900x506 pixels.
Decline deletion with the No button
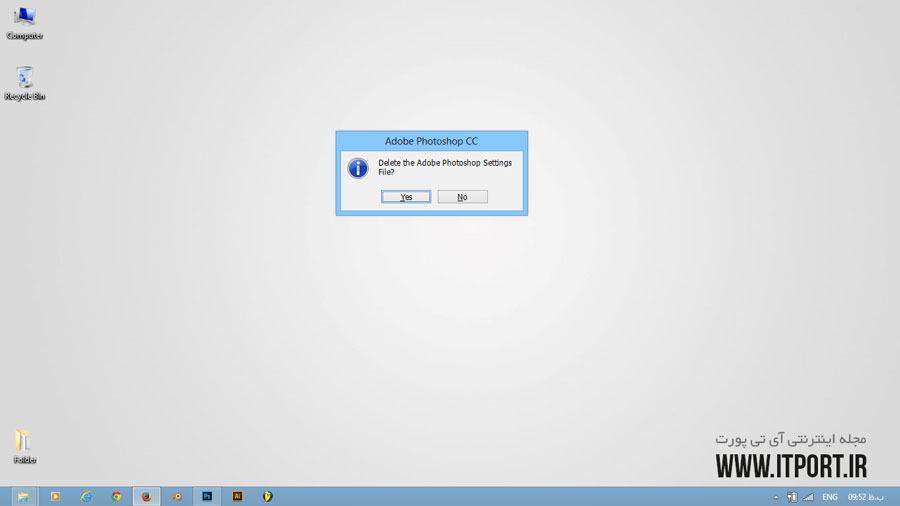463,197
